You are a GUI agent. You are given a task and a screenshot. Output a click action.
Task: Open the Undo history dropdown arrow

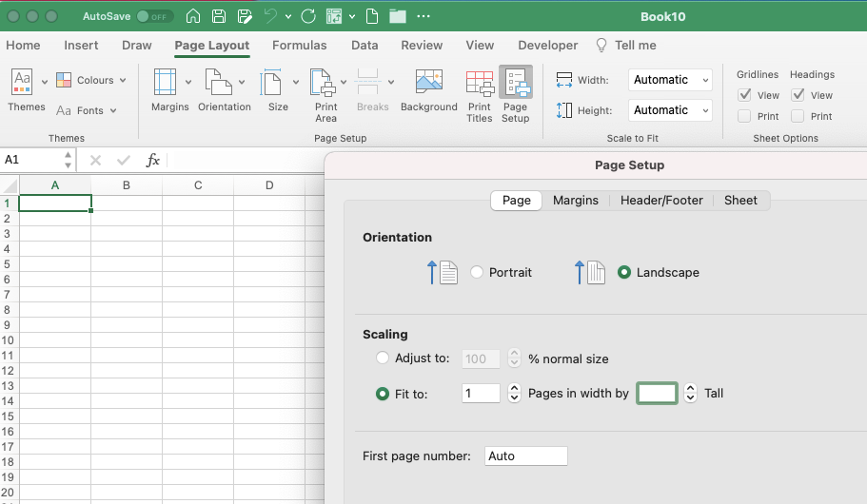pos(288,16)
